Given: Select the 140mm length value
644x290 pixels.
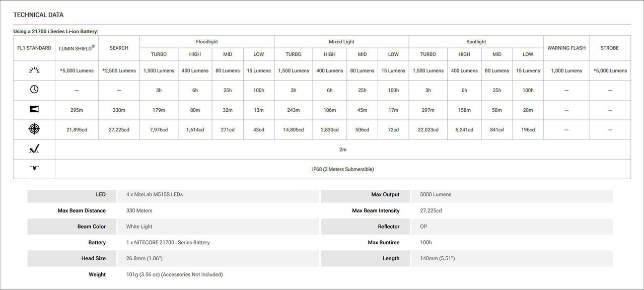Looking at the screenshot, I should (438, 258).
